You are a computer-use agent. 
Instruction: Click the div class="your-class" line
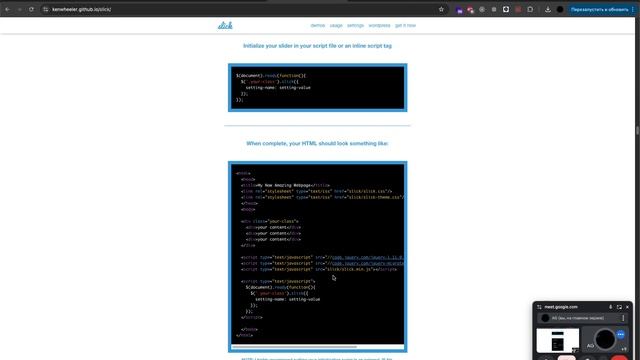coord(269,221)
